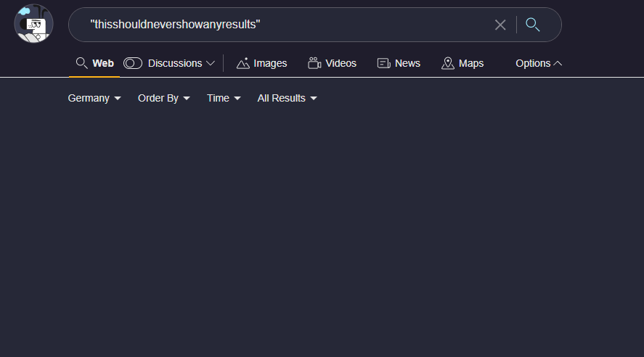Image resolution: width=644 pixels, height=357 pixels.
Task: Switch to the News text tab
Action: point(407,63)
